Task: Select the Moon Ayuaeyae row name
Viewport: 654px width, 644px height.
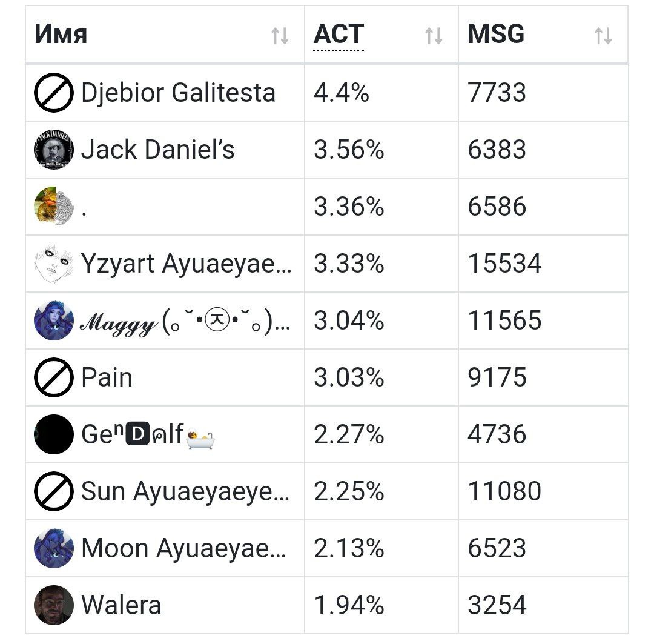Action: pos(183,548)
